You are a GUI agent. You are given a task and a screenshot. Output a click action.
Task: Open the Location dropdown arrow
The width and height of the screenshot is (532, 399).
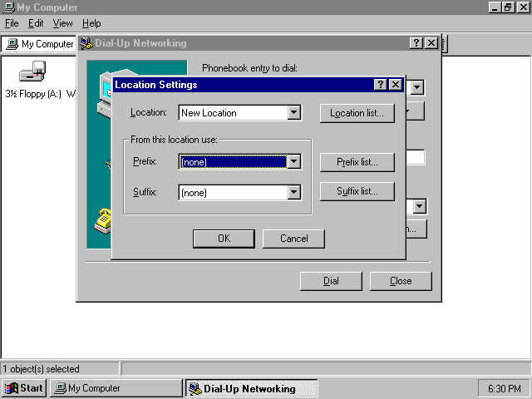pyautogui.click(x=293, y=113)
